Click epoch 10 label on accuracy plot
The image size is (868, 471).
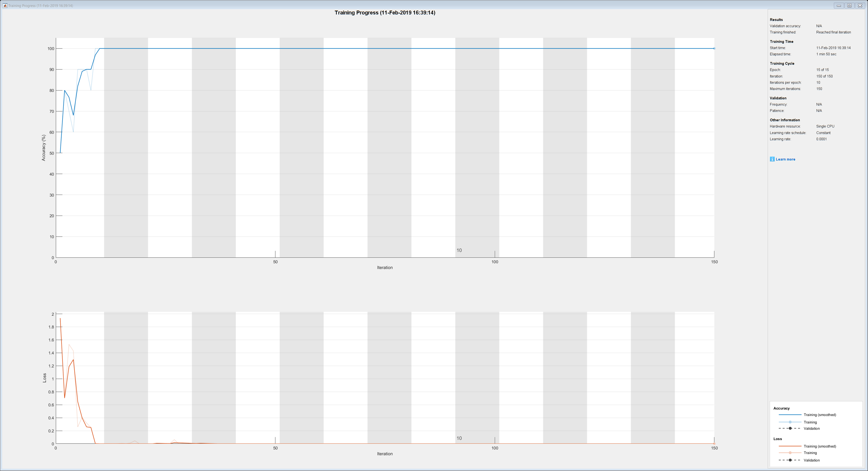(x=459, y=250)
